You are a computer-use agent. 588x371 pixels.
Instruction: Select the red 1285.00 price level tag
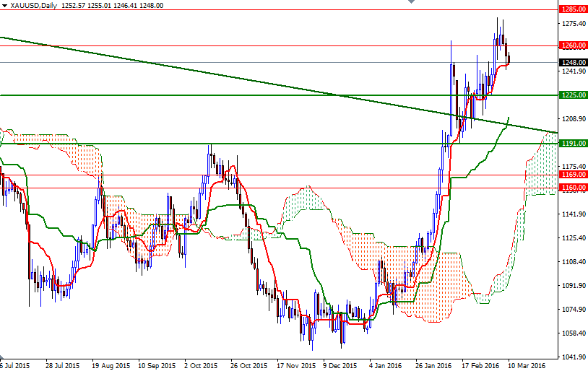(x=573, y=9)
